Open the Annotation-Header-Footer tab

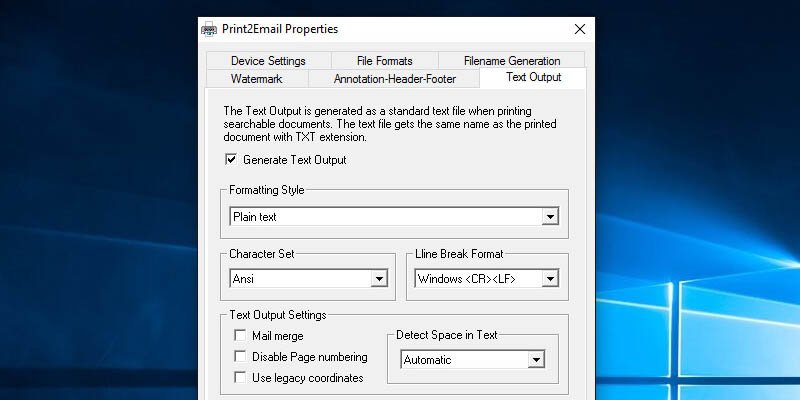click(393, 78)
